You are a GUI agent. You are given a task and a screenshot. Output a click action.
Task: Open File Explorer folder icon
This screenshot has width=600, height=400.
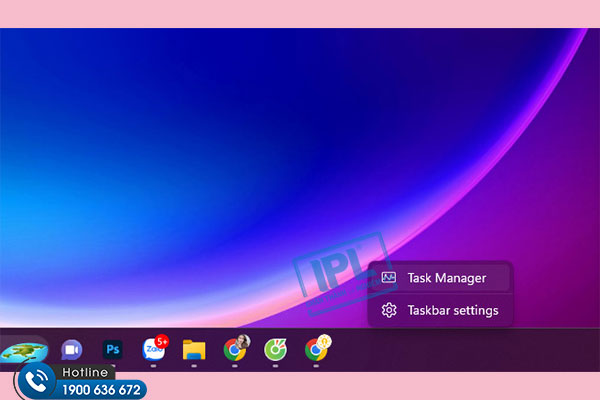tap(194, 350)
